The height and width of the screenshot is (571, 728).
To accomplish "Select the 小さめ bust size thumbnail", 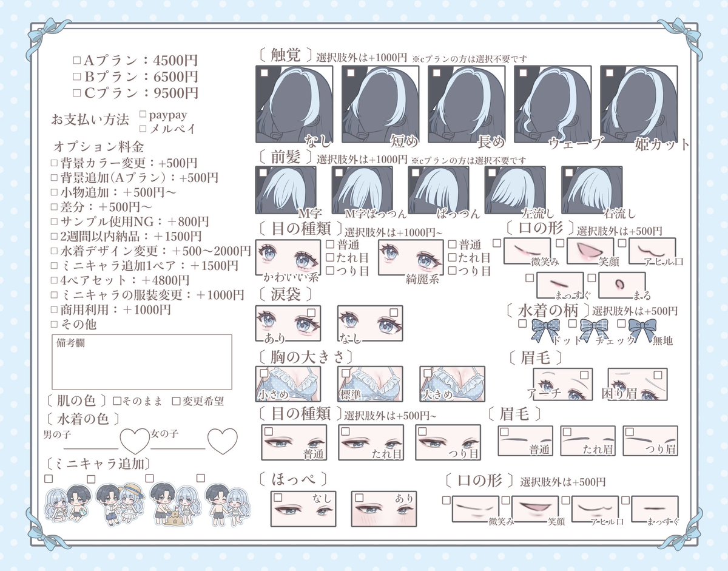I will 288,383.
